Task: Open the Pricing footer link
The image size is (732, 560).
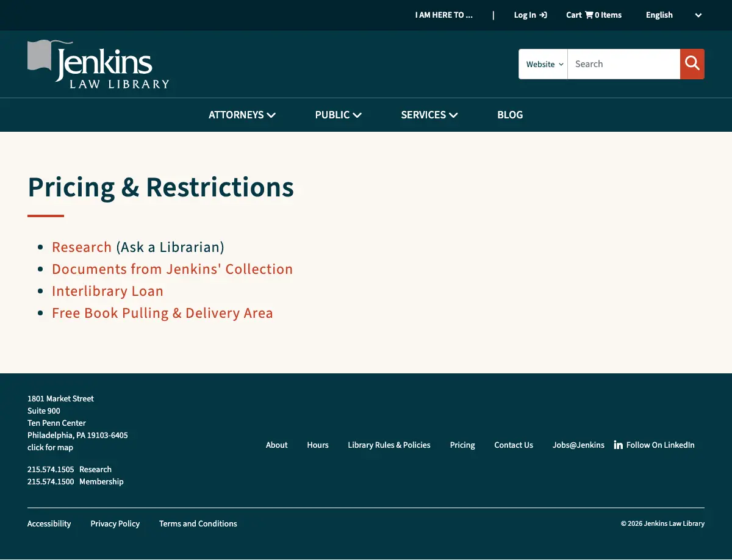Action: click(x=462, y=445)
